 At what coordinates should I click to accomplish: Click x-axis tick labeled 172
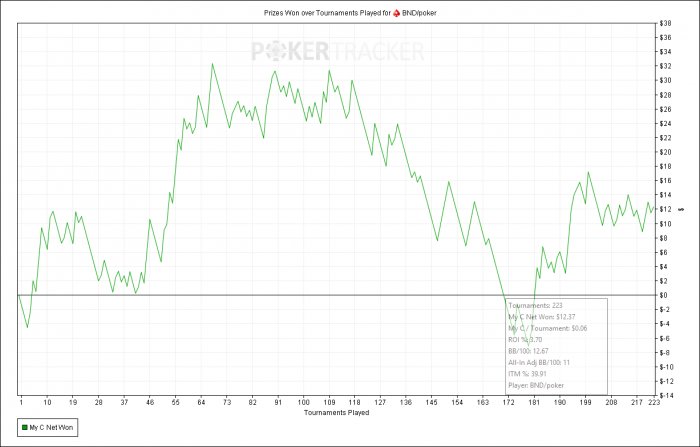pos(508,402)
